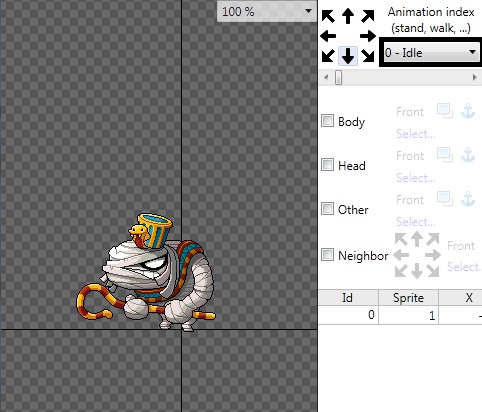The width and height of the screenshot is (482, 412).
Task: Click the Id column header
Action: pos(348,297)
